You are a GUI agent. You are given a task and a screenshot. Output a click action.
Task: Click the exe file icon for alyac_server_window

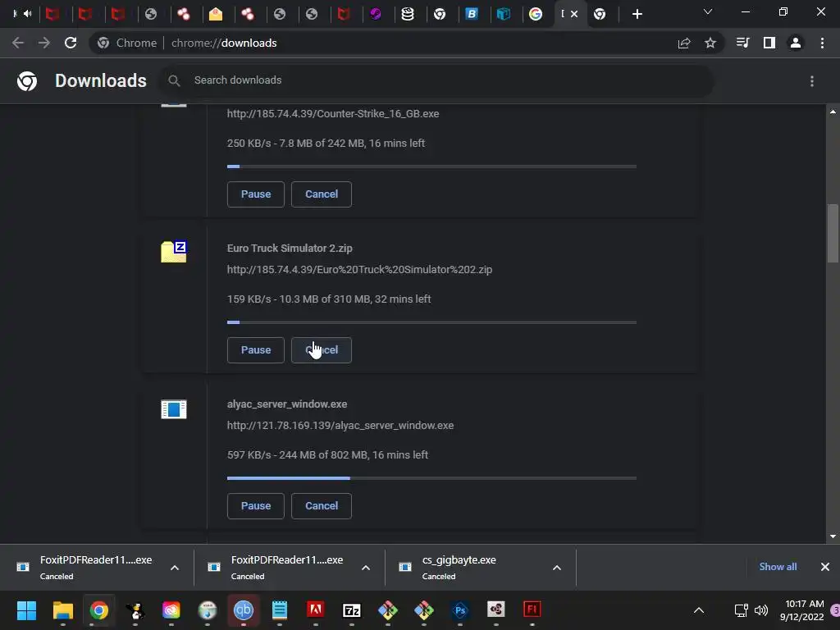tap(174, 409)
